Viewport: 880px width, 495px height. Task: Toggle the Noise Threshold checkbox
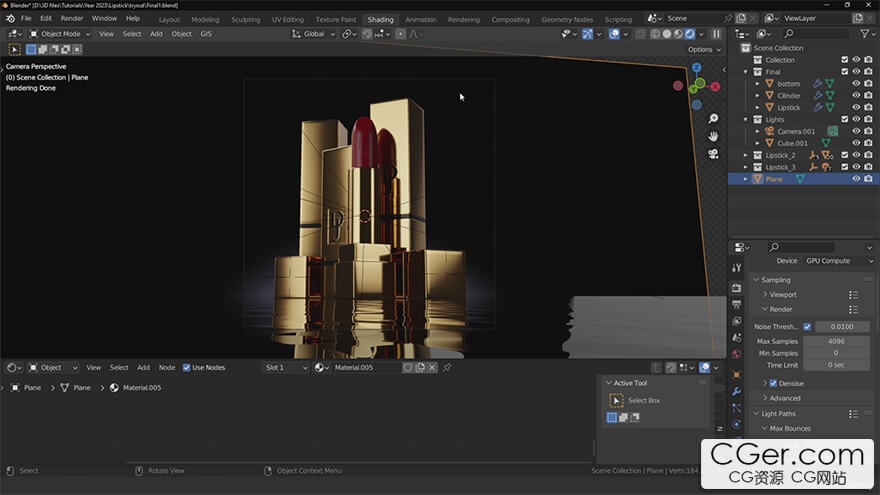coord(807,327)
